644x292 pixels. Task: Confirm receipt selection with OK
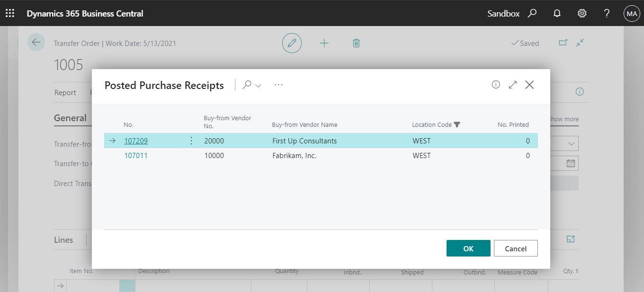[468, 248]
